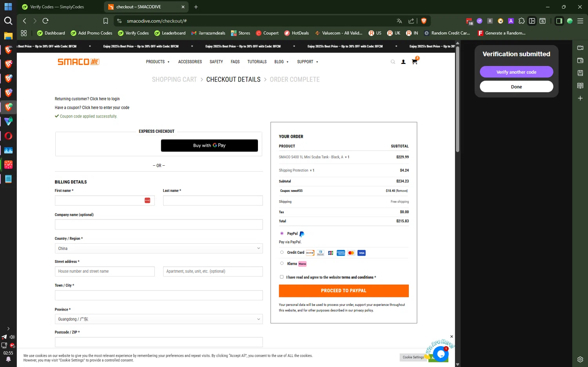Image resolution: width=588 pixels, height=367 pixels.
Task: Open sidebar settings gear icon
Action: pos(580,359)
